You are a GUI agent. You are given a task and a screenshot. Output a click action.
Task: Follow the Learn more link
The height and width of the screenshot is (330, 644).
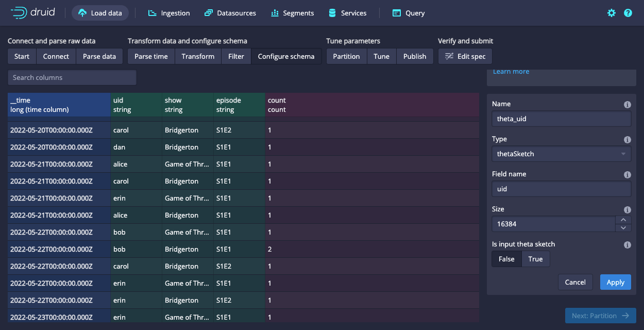point(511,72)
